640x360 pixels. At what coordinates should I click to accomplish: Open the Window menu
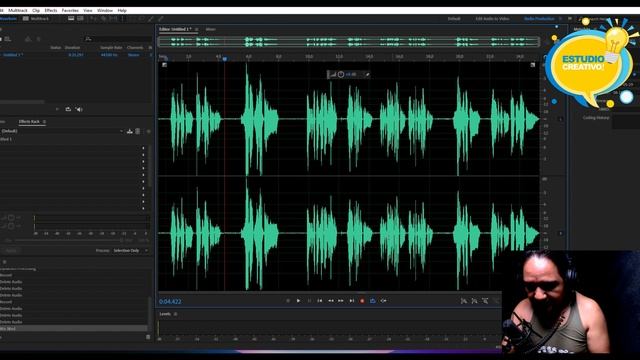click(x=104, y=10)
